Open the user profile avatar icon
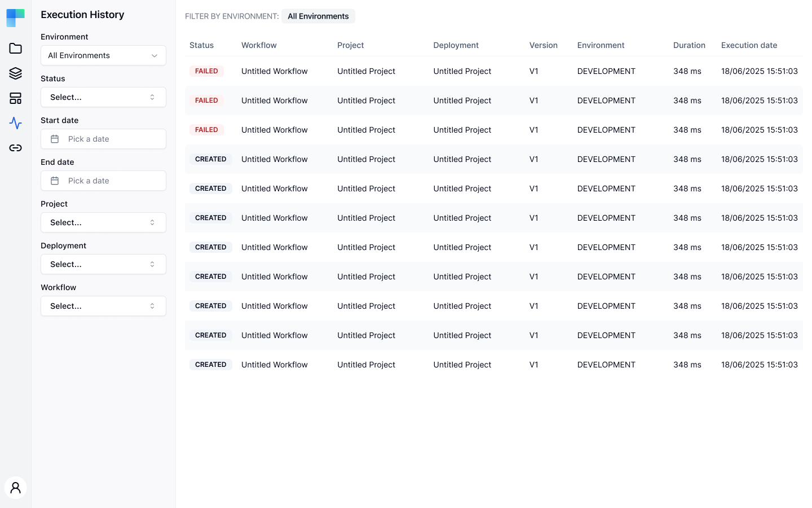Image resolution: width=812 pixels, height=508 pixels. coord(15,488)
